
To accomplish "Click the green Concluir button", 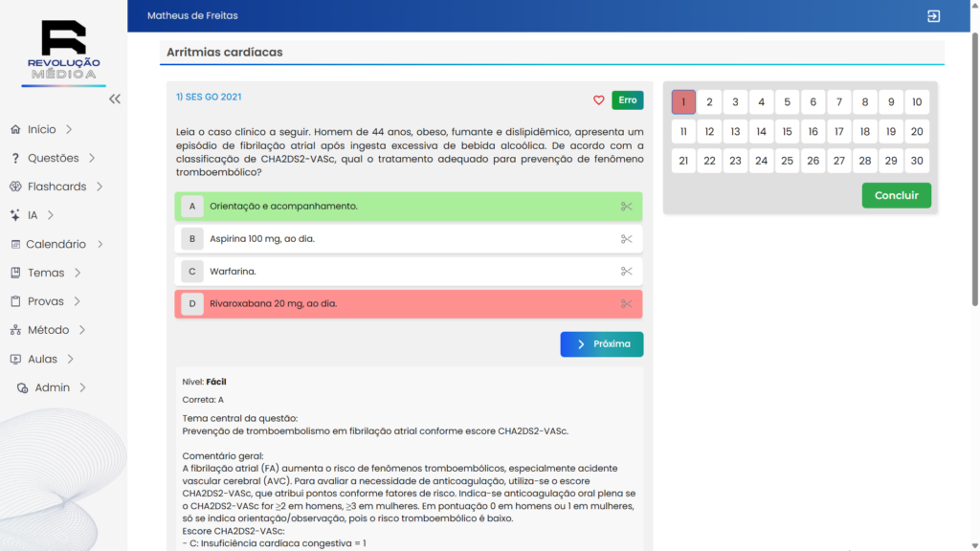I will (896, 195).
